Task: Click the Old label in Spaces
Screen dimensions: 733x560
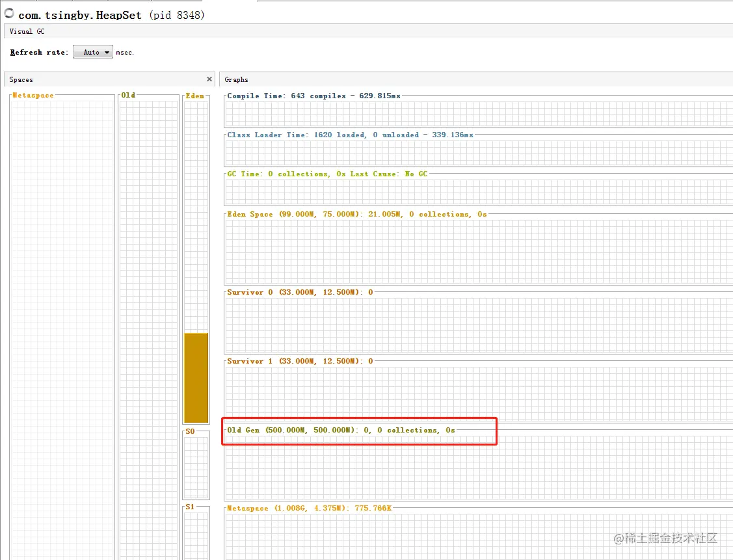Action: coord(129,95)
